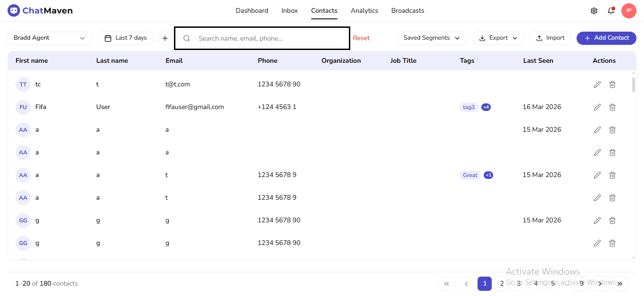Switch to the Analytics tab

[364, 10]
